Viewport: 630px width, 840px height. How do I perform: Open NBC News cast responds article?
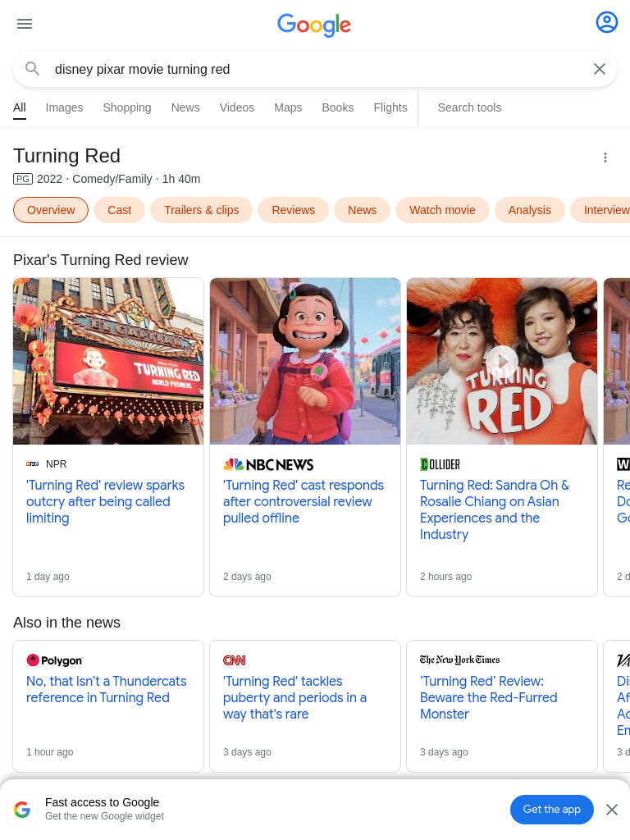coord(304,501)
